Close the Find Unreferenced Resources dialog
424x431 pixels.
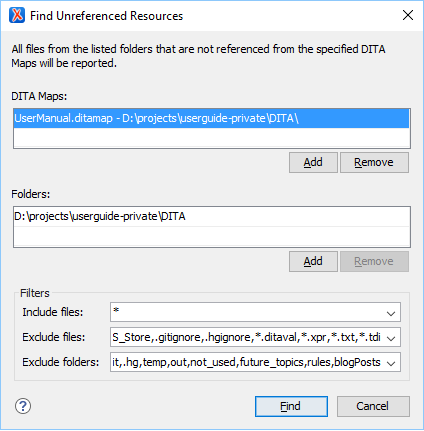408,15
